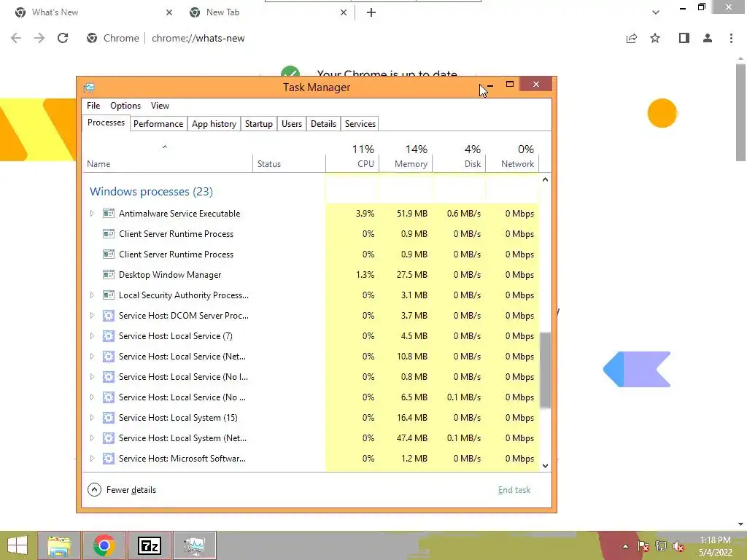The image size is (747, 560).
Task: Switch to the App history tab
Action: 214,124
